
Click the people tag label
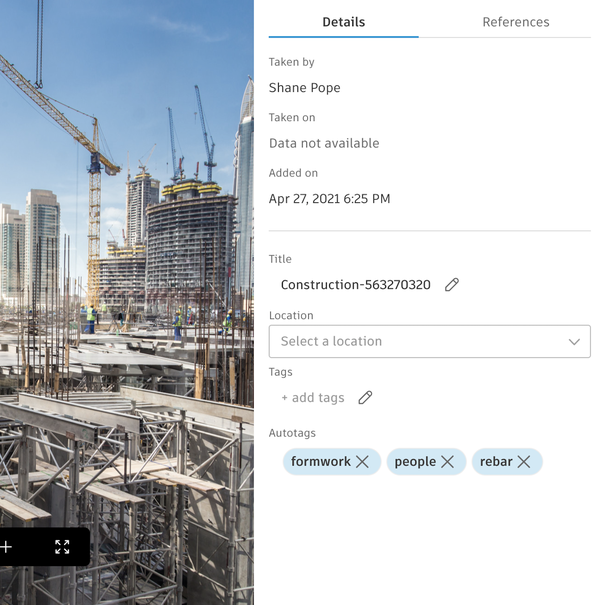coord(415,462)
